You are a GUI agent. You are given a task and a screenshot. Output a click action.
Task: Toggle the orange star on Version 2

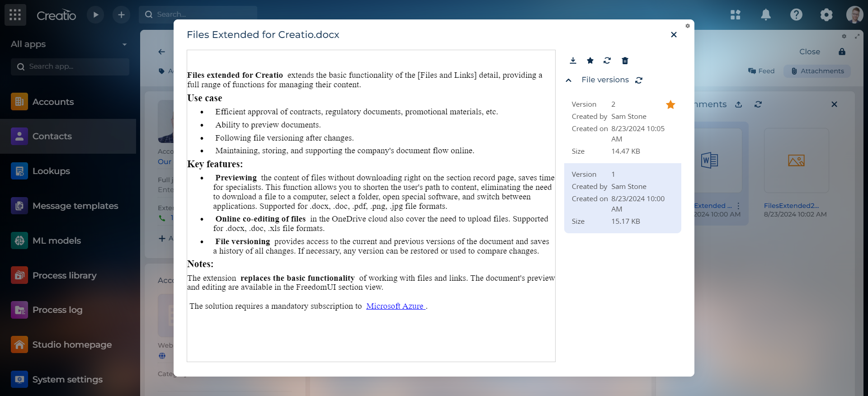point(670,105)
